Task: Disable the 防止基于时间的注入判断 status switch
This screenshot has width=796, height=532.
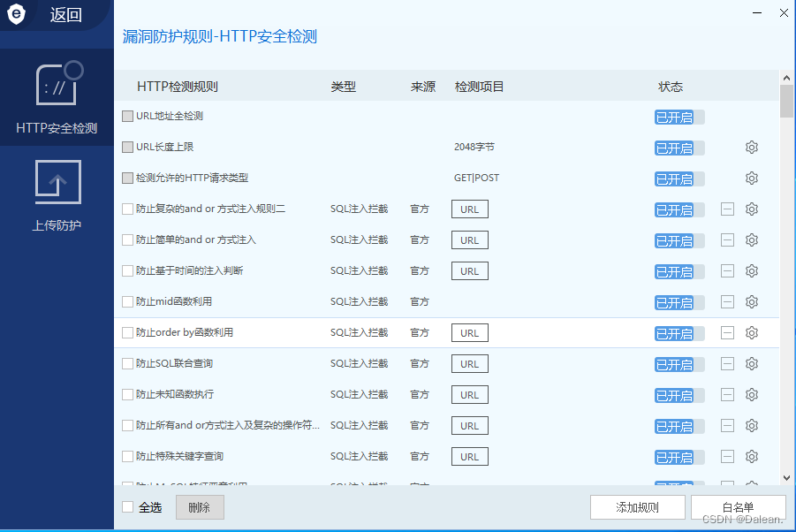Action: (678, 271)
